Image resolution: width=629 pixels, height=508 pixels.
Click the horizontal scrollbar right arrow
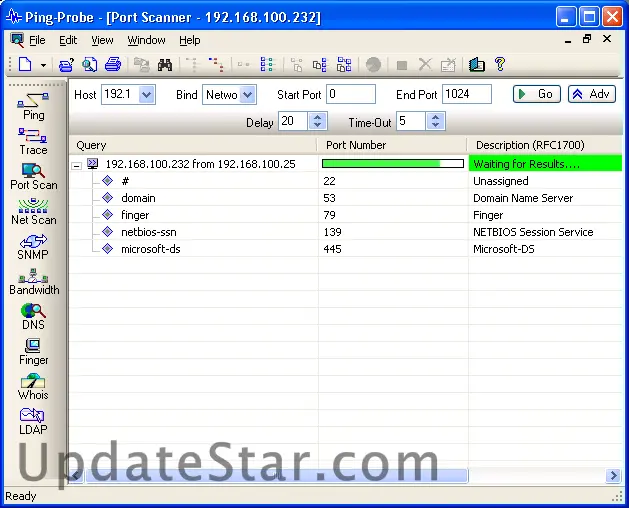[614, 475]
